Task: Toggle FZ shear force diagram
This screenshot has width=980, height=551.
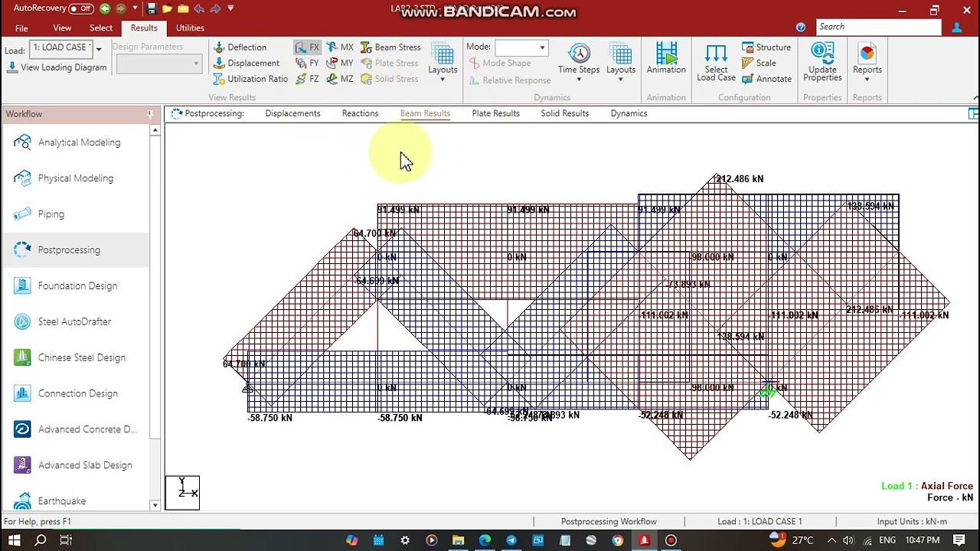Action: 307,79
